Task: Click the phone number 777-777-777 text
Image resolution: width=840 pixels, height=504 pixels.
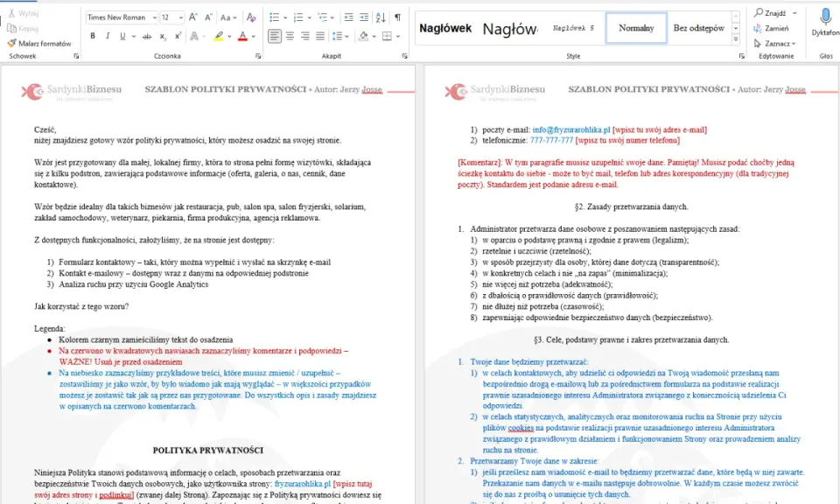Action: click(551, 140)
